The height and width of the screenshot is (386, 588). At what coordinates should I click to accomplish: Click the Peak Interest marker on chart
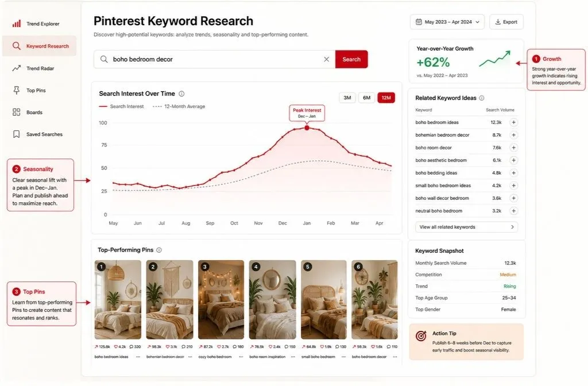307,128
